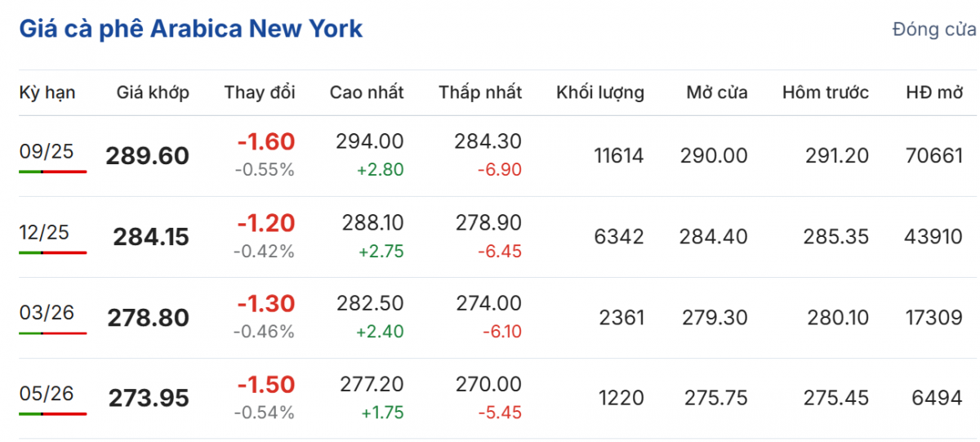This screenshot has height=442, width=980.
Task: Open the 09/25 contract term
Action: (47, 151)
